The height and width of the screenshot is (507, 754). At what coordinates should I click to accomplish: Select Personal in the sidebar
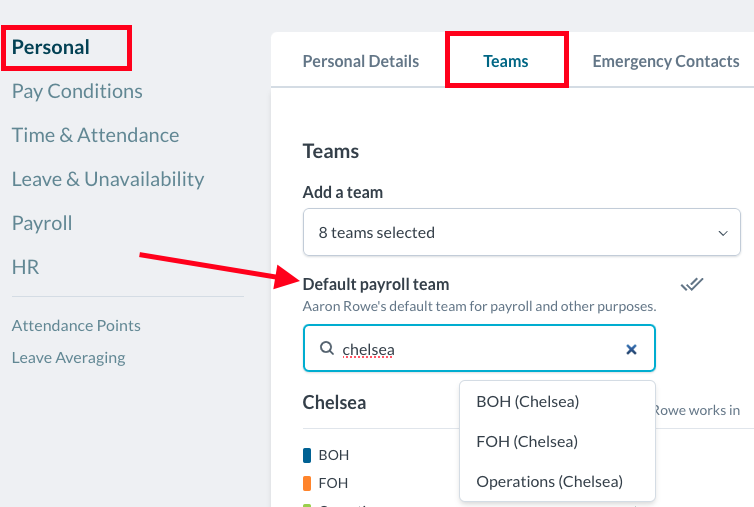tap(51, 47)
